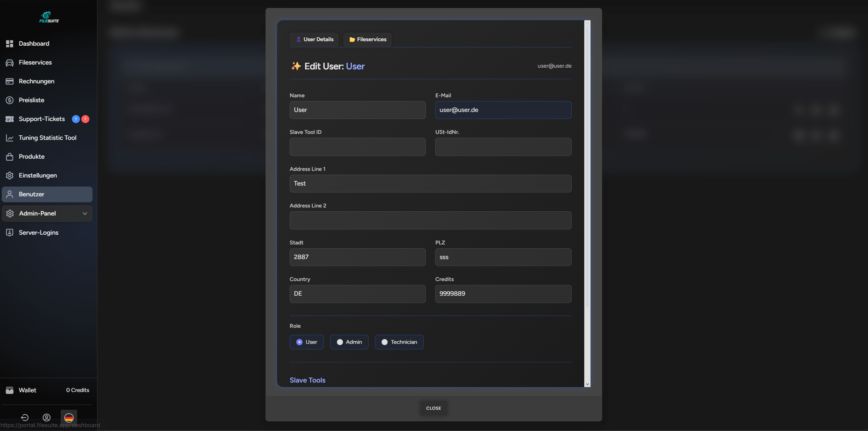Viewport: 868px width, 431px height.
Task: Click the Slave Tools heading link
Action: pyautogui.click(x=307, y=380)
